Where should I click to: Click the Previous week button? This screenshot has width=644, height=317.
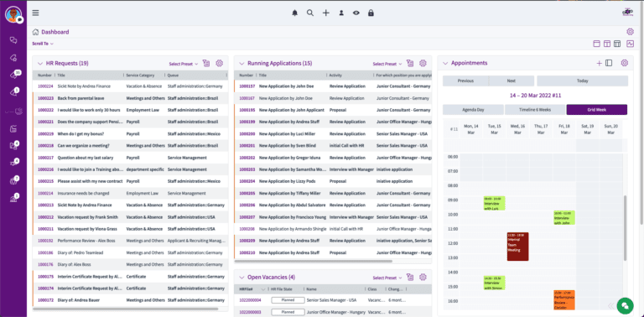tap(465, 81)
